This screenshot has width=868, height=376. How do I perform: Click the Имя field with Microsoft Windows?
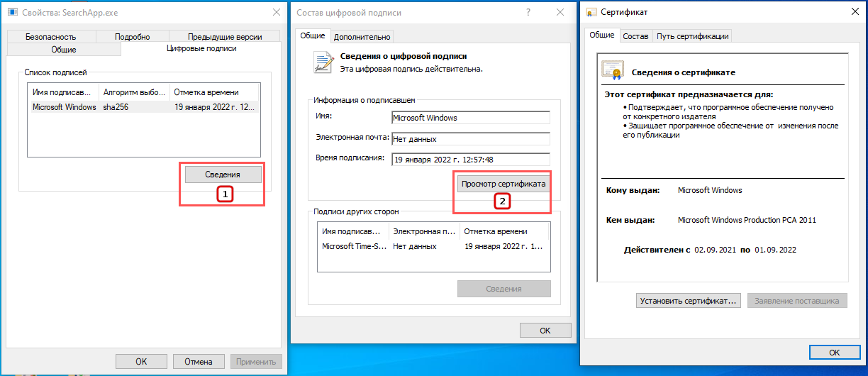[471, 118]
